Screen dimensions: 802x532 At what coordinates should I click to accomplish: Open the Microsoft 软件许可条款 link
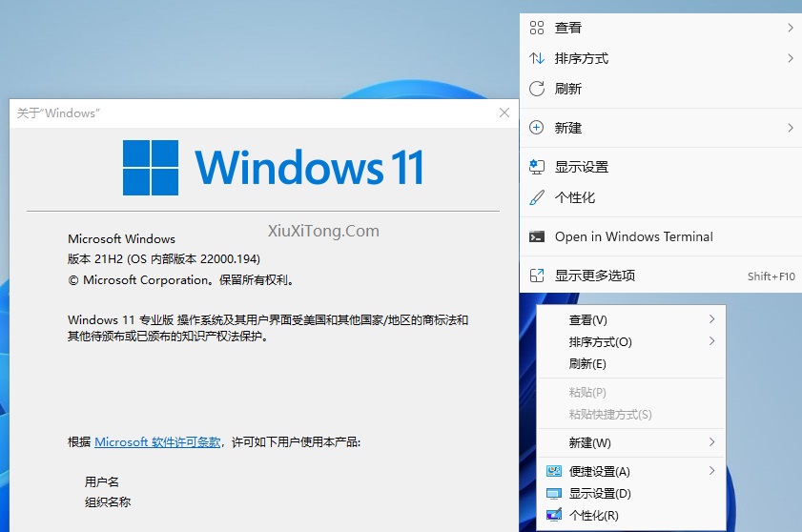(x=157, y=442)
